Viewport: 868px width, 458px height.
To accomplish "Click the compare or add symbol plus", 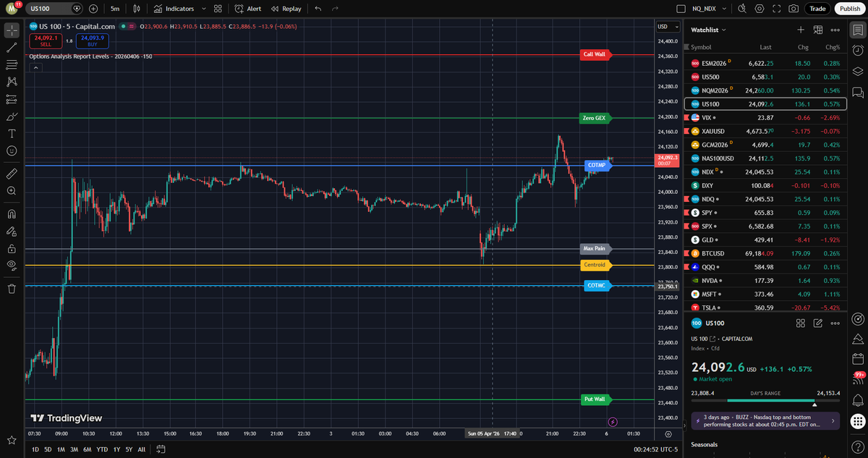I will coord(93,9).
